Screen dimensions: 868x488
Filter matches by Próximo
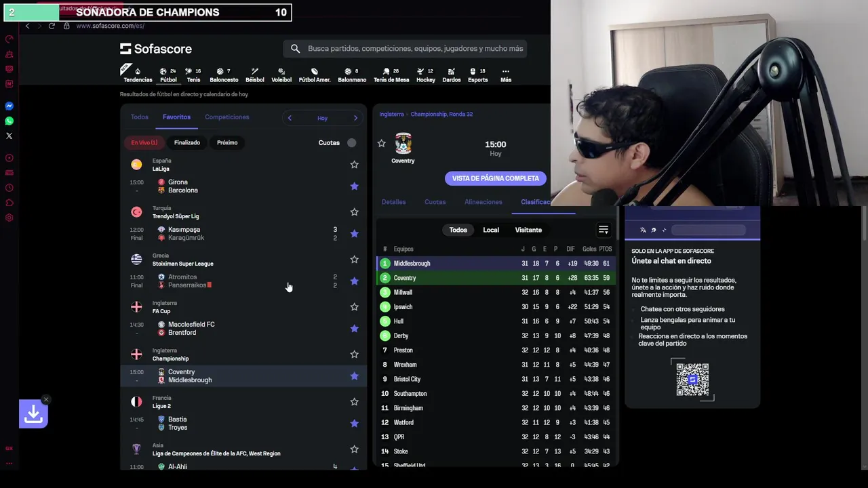227,142
